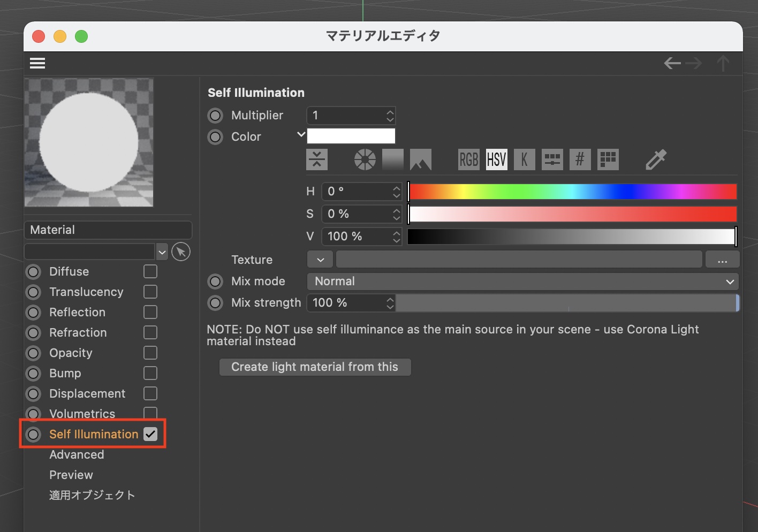Select the Kelvin temperature color mode
The width and height of the screenshot is (758, 532).
tap(524, 159)
